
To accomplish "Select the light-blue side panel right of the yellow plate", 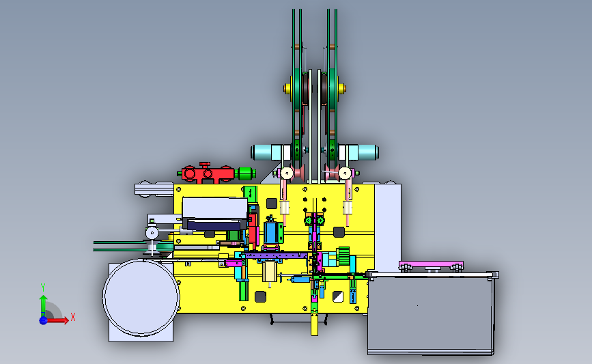I will coord(388,227).
